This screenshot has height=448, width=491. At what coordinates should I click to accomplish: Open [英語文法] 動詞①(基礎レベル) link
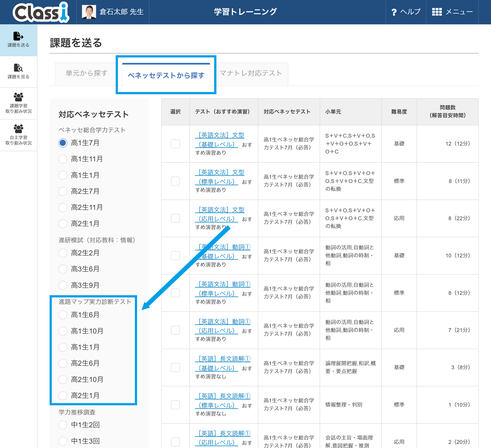click(x=223, y=252)
